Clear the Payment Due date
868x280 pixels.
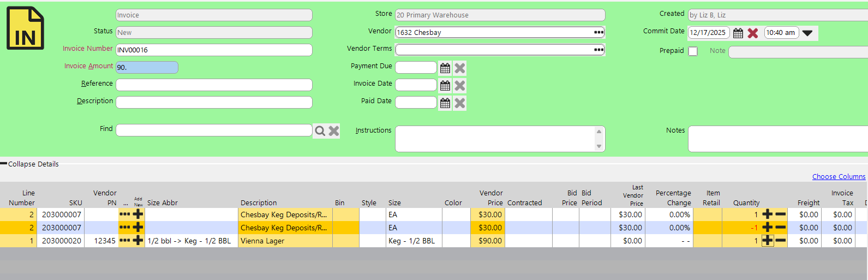tap(460, 68)
